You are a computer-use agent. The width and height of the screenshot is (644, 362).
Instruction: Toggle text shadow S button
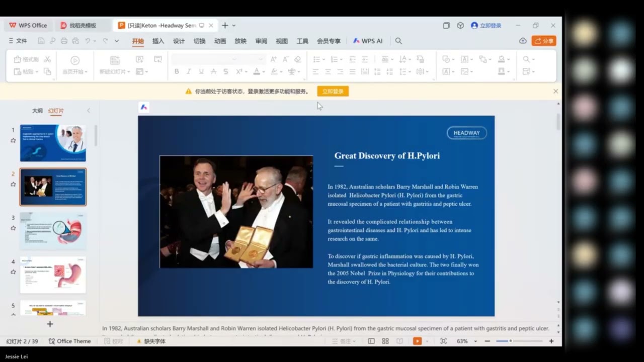coord(226,71)
